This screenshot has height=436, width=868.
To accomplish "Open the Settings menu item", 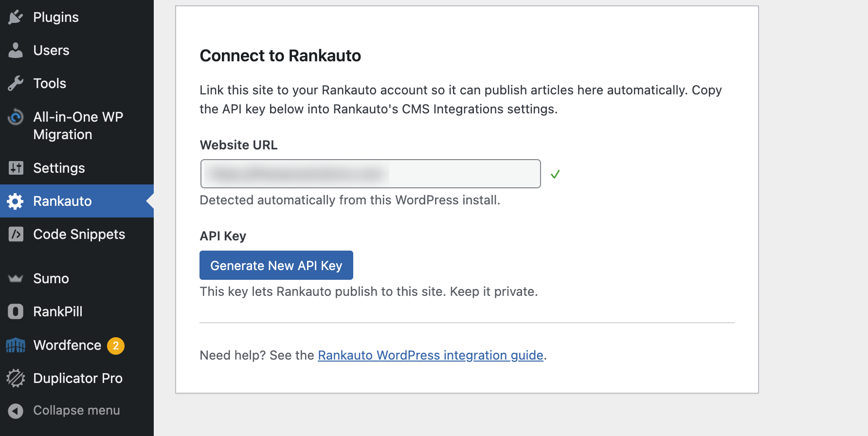I will 77,168.
